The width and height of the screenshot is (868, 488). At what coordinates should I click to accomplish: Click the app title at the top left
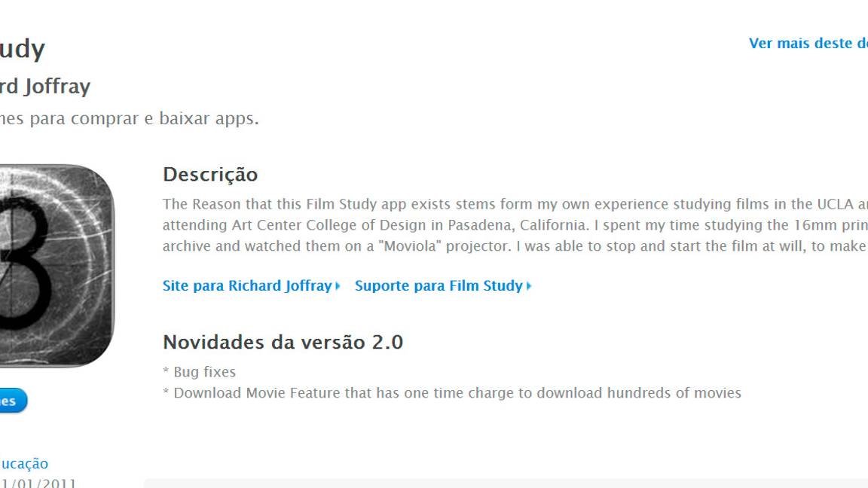pyautogui.click(x=23, y=50)
